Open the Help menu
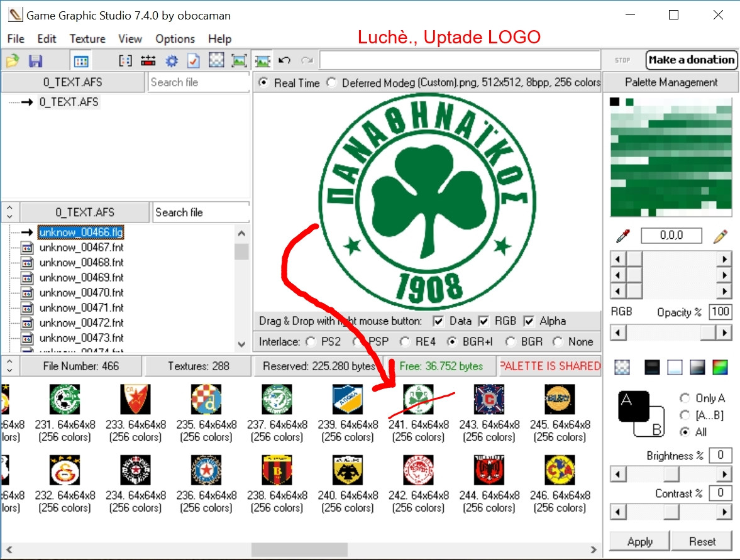 click(220, 39)
